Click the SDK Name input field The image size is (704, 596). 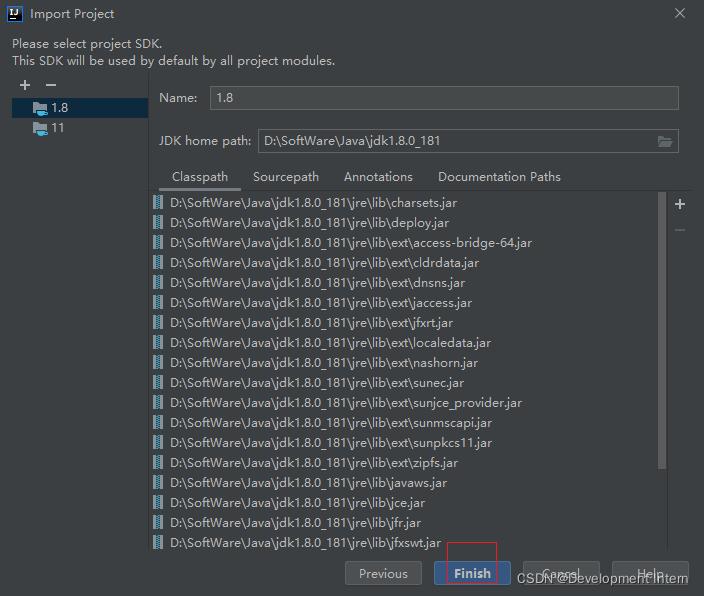coord(444,98)
